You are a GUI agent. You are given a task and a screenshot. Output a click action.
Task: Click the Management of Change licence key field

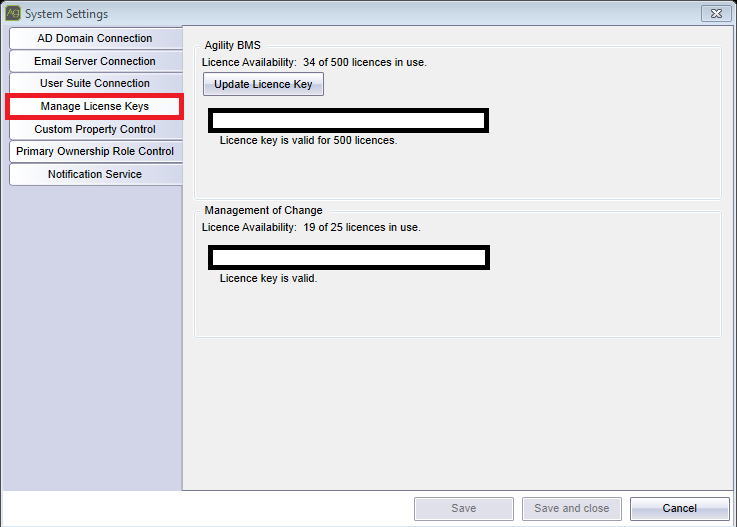click(349, 258)
